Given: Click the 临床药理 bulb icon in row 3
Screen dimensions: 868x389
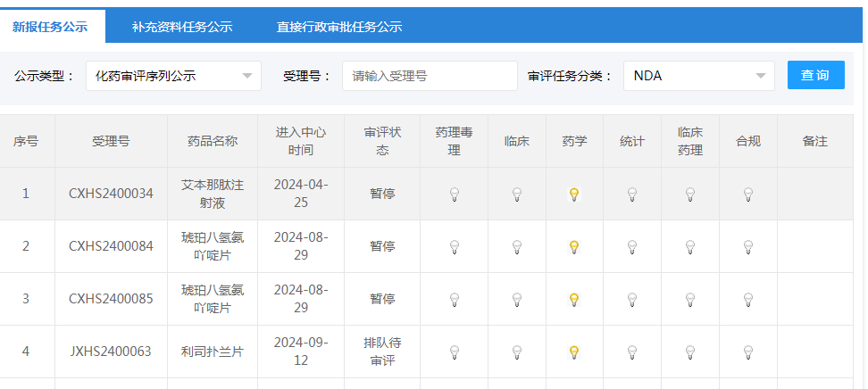Looking at the screenshot, I should pos(689,300).
